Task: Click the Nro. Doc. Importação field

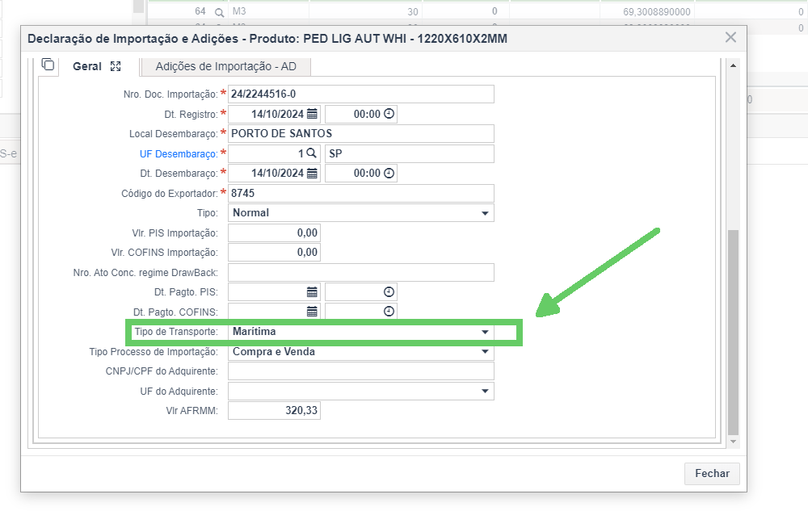Action: pyautogui.click(x=360, y=94)
